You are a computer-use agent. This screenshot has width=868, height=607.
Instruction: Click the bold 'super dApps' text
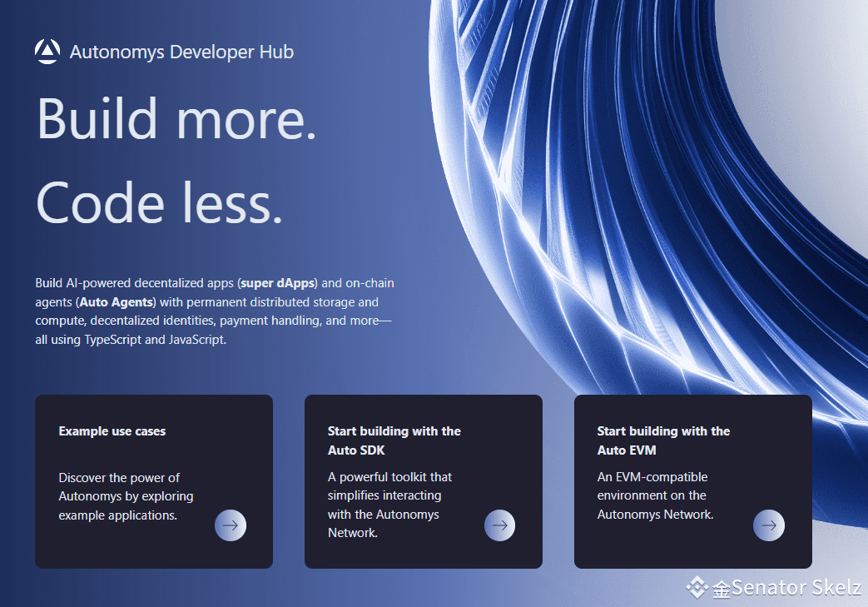click(278, 283)
